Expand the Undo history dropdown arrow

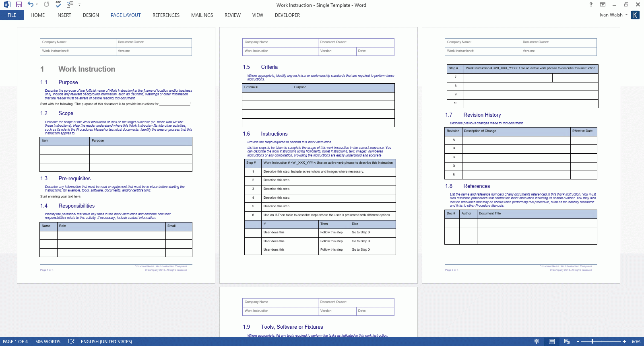pyautogui.click(x=37, y=5)
